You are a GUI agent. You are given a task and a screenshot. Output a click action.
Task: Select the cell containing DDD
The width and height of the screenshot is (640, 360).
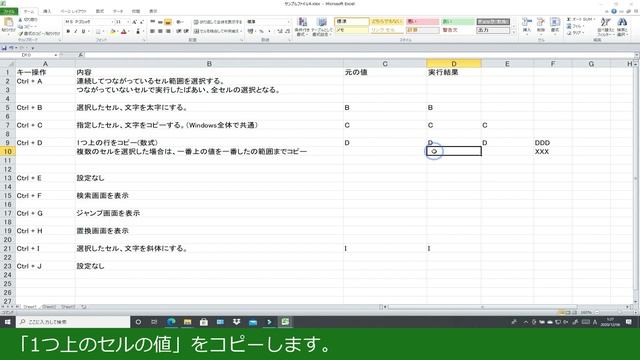click(553, 142)
